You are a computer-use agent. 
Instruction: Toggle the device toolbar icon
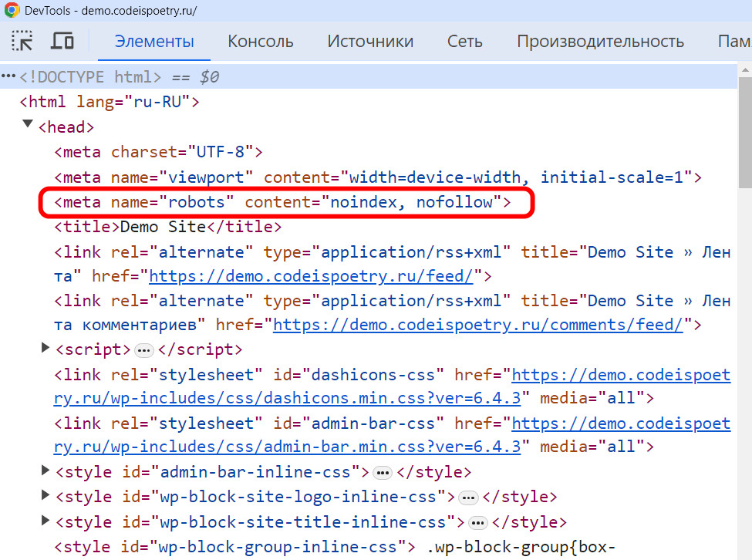pyautogui.click(x=62, y=41)
